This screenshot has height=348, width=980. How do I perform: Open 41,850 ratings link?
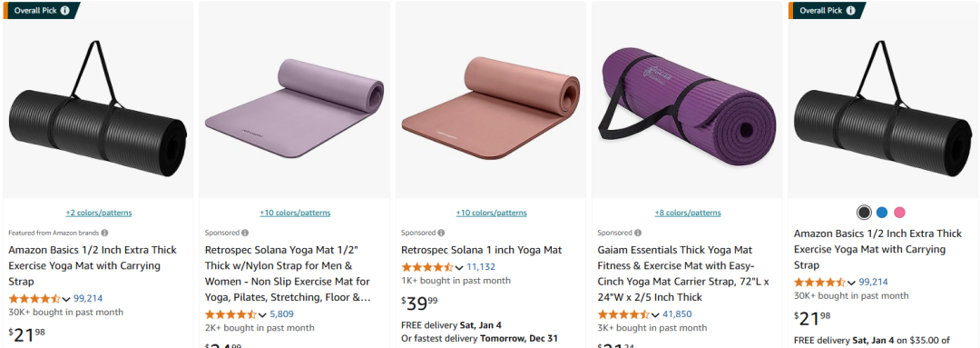click(677, 314)
